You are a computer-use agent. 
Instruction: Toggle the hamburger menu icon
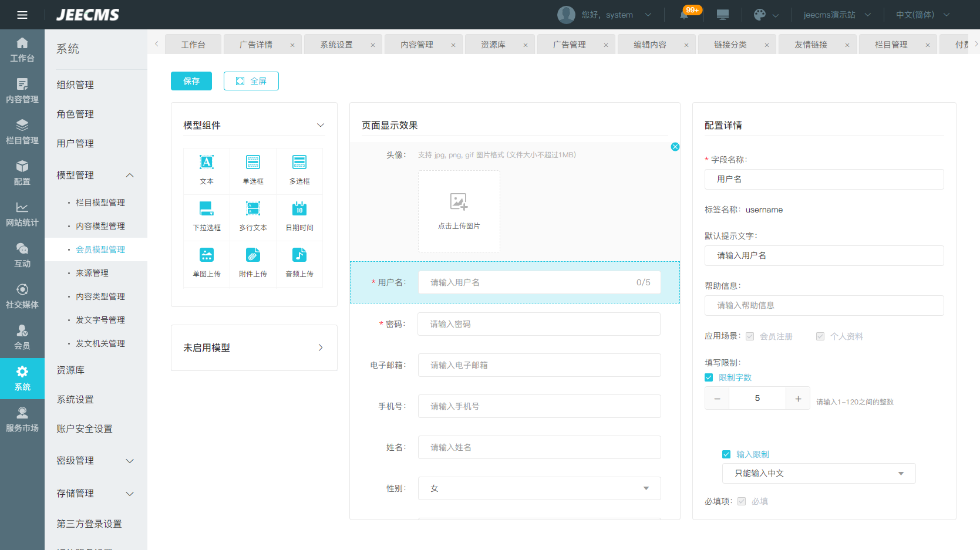point(22,15)
